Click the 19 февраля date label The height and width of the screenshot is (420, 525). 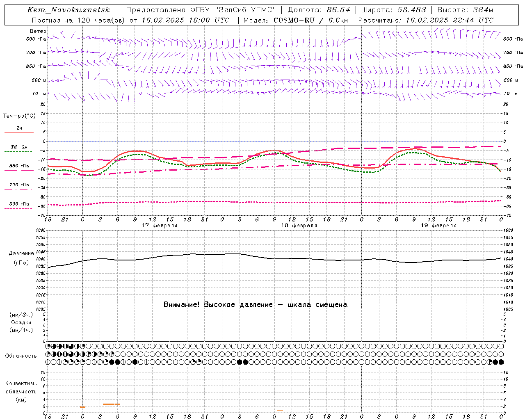click(438, 226)
